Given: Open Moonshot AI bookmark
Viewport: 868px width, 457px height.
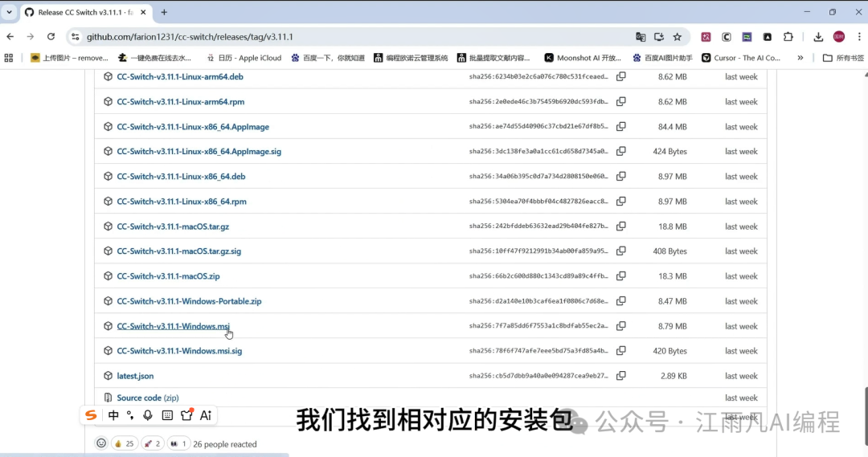Looking at the screenshot, I should pos(583,58).
